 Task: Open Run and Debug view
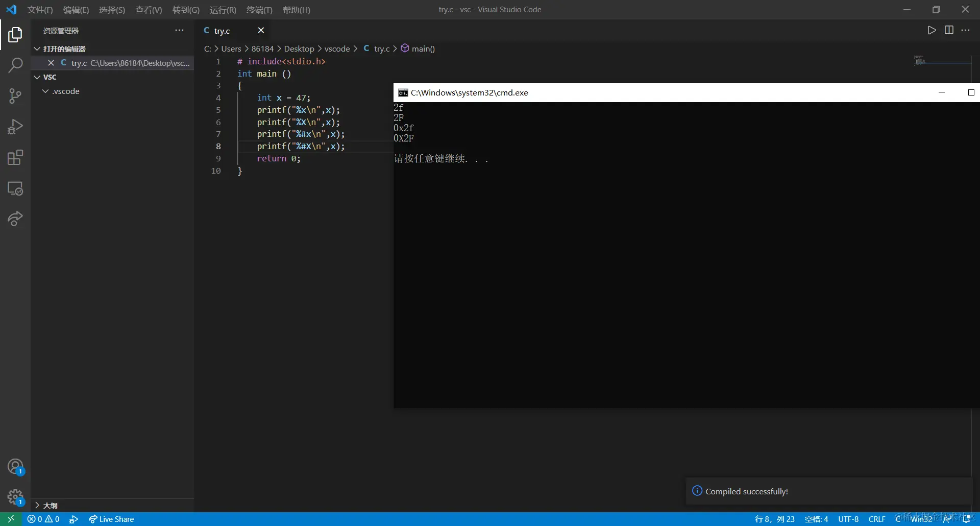point(15,127)
